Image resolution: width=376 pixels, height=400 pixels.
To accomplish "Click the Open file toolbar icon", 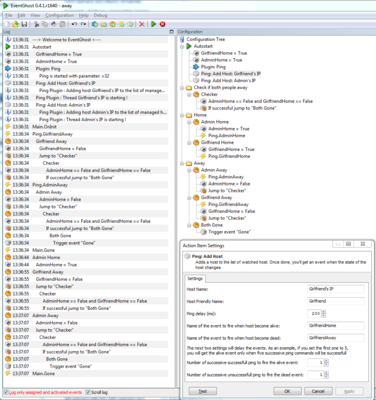I will point(15,24).
